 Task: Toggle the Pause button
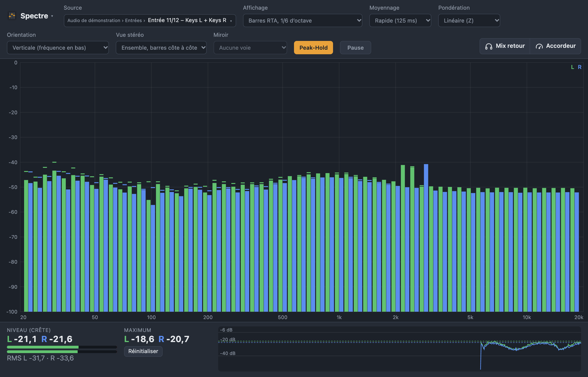[355, 48]
